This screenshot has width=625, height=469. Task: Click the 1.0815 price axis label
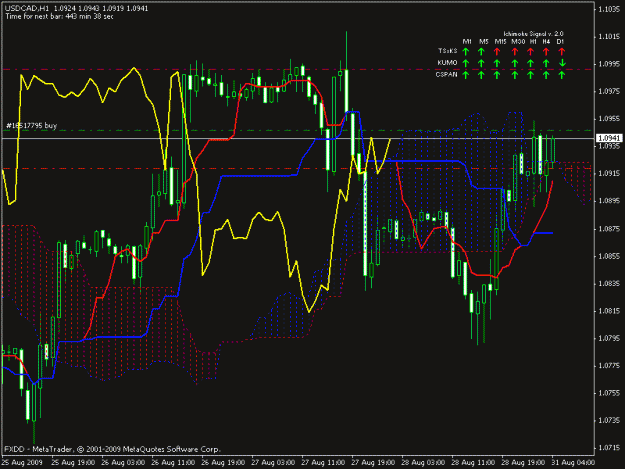point(609,311)
